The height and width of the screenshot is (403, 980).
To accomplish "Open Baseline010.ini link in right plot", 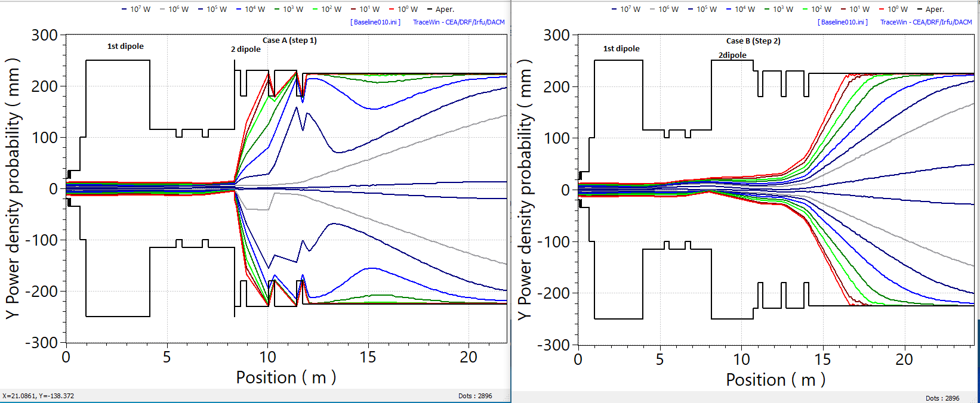I will pyautogui.click(x=843, y=22).
